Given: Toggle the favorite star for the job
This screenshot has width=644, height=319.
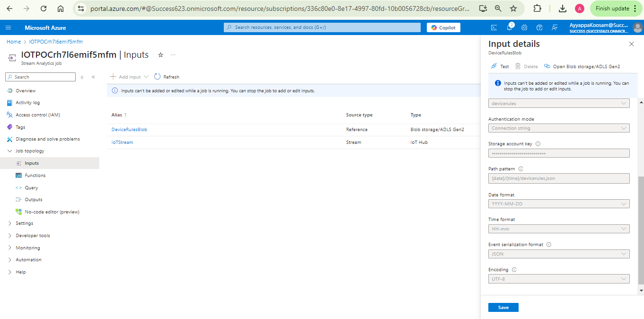Looking at the screenshot, I should (x=160, y=55).
